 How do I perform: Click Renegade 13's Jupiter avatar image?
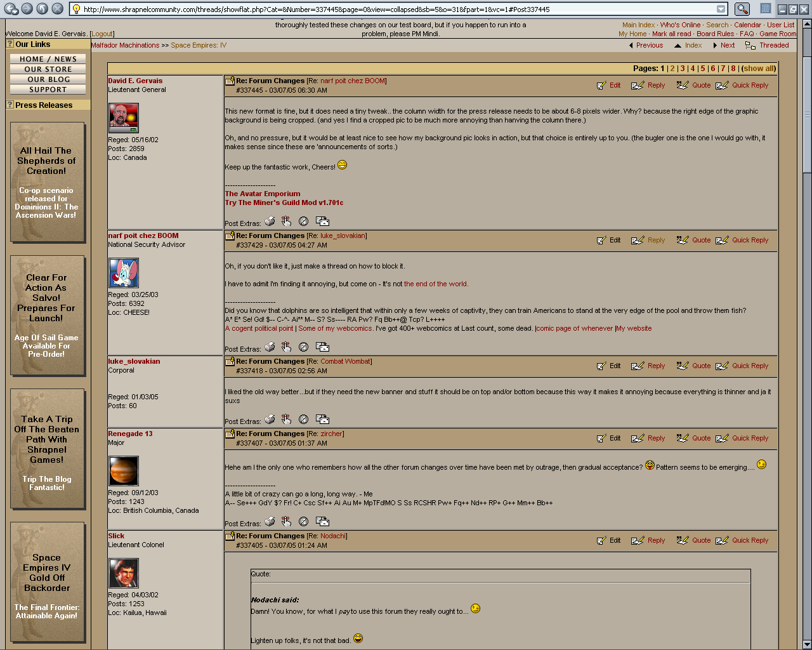click(x=124, y=471)
